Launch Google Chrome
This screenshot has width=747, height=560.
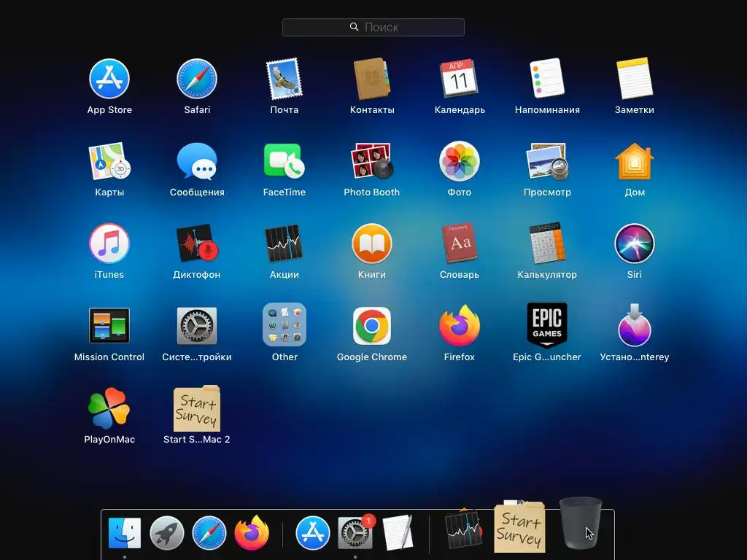(x=371, y=326)
